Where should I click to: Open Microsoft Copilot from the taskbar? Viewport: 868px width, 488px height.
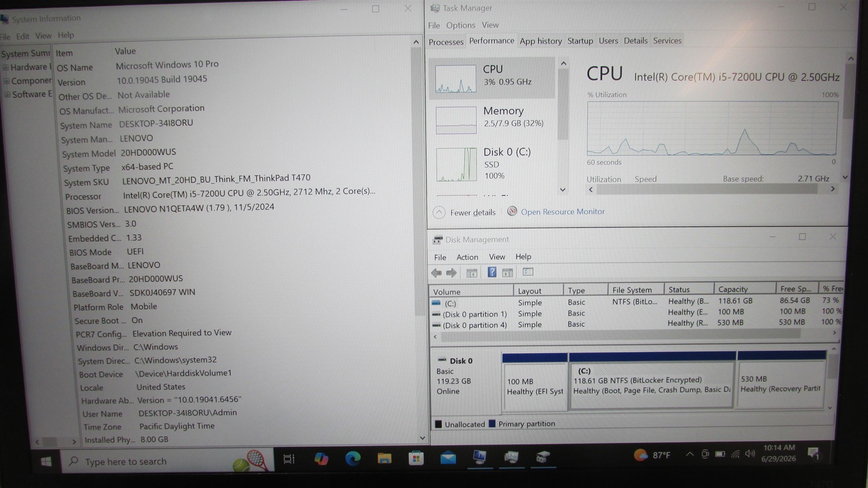321,459
